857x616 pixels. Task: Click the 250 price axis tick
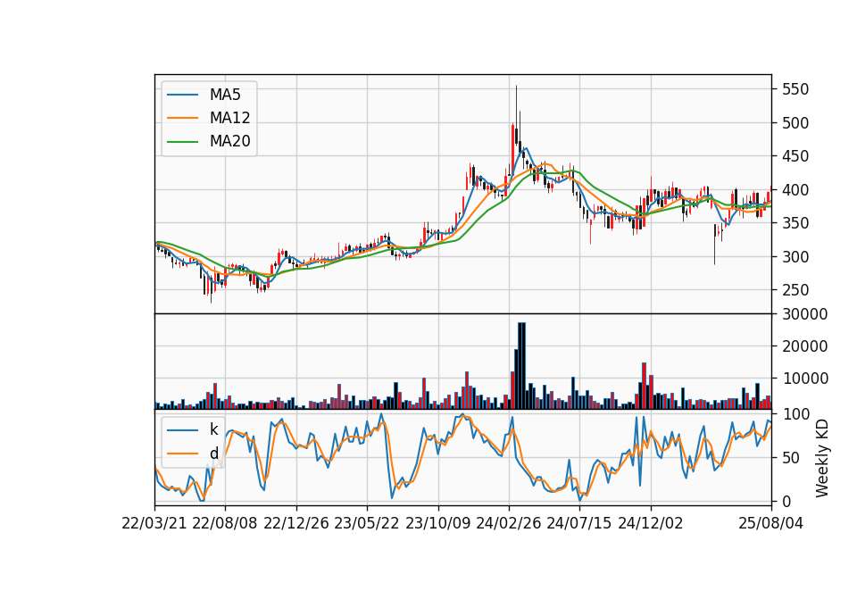pyautogui.click(x=795, y=289)
